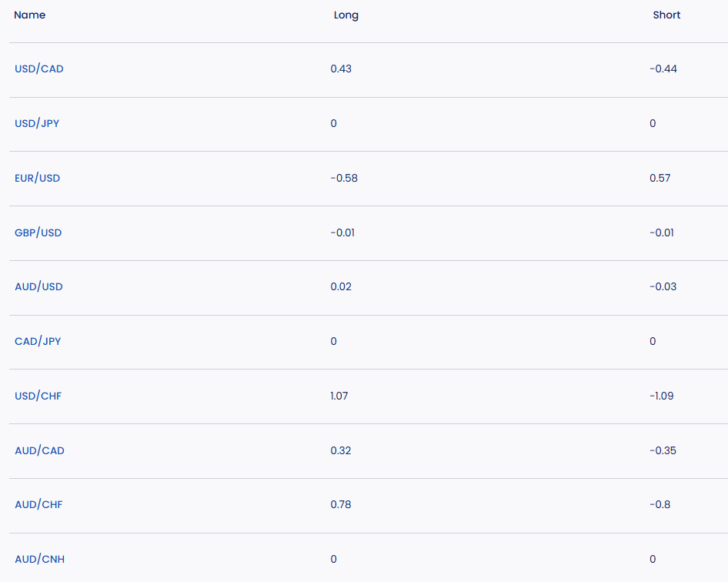Click the CAD/JPY pair link

tap(38, 342)
